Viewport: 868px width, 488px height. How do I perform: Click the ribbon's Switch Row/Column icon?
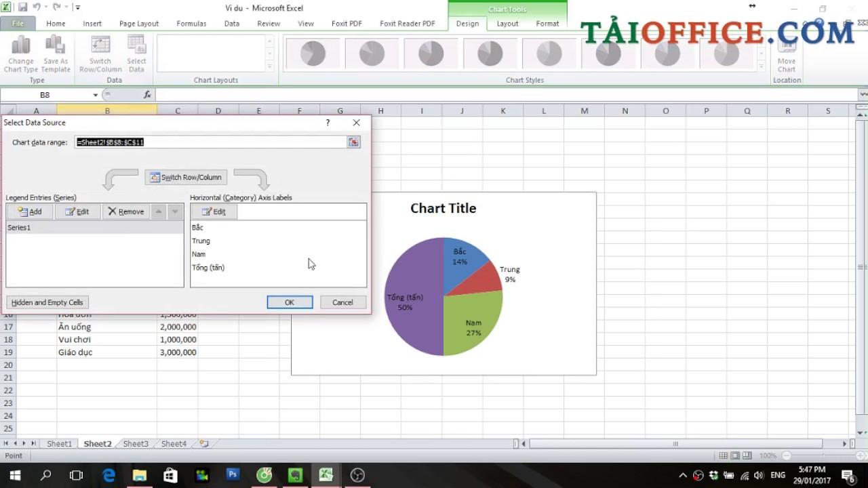[100, 54]
